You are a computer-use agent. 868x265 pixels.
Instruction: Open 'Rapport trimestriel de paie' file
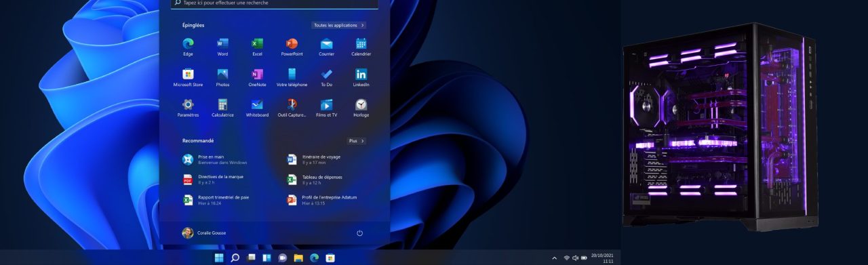tap(216, 200)
